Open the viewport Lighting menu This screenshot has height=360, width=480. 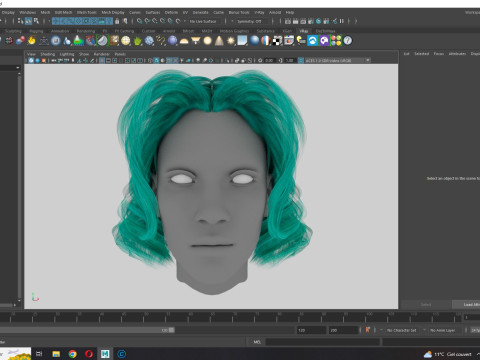click(x=67, y=54)
